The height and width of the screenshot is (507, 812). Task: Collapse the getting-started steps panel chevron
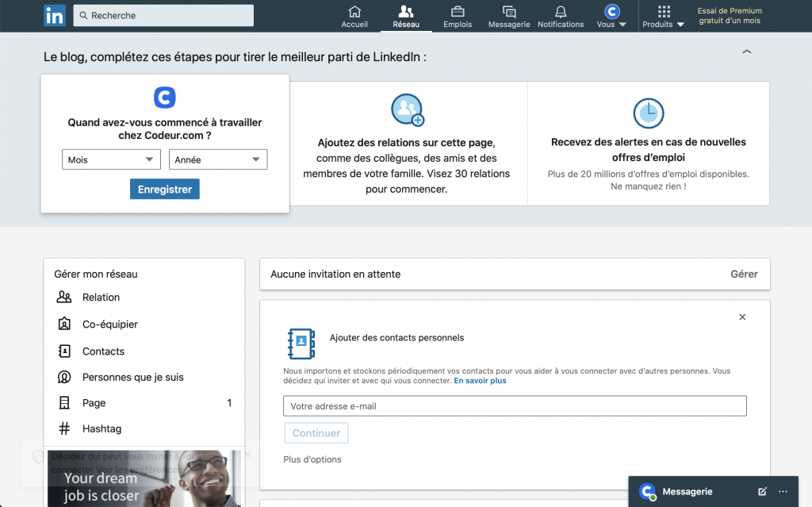click(x=746, y=52)
